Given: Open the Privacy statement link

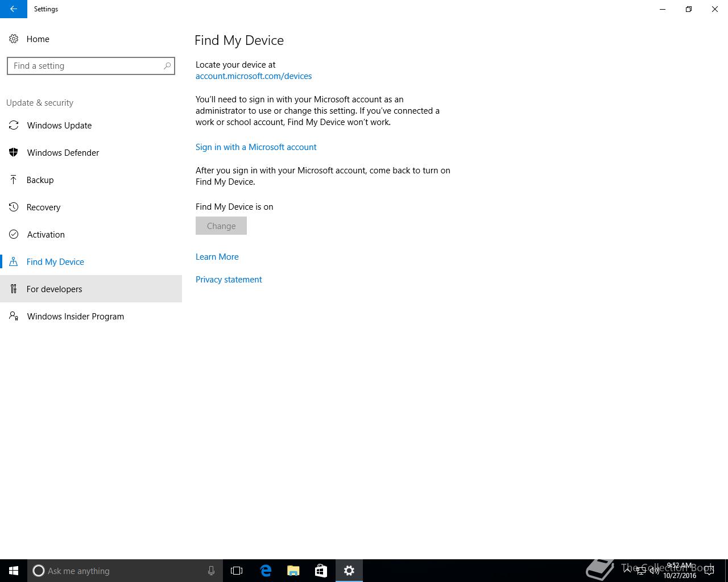Looking at the screenshot, I should [x=229, y=280].
